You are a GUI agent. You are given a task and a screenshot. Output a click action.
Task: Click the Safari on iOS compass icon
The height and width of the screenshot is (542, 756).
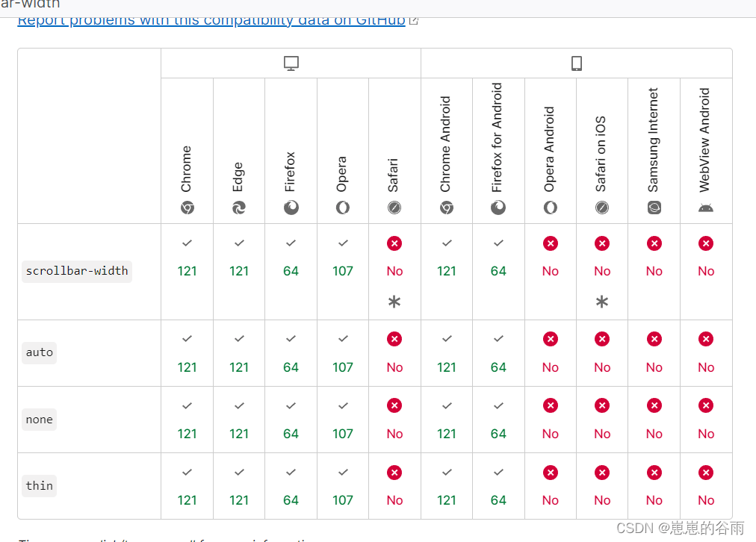601,208
